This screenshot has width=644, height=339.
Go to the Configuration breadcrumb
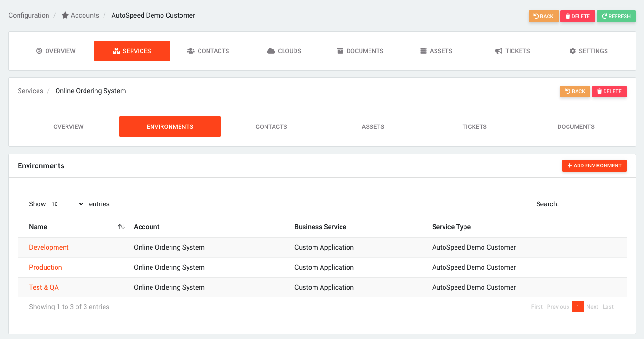click(29, 15)
